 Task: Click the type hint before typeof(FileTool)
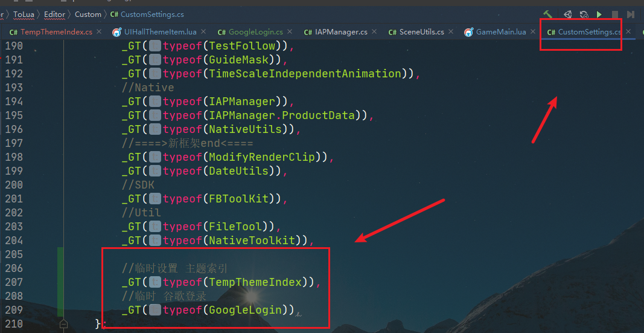(155, 226)
